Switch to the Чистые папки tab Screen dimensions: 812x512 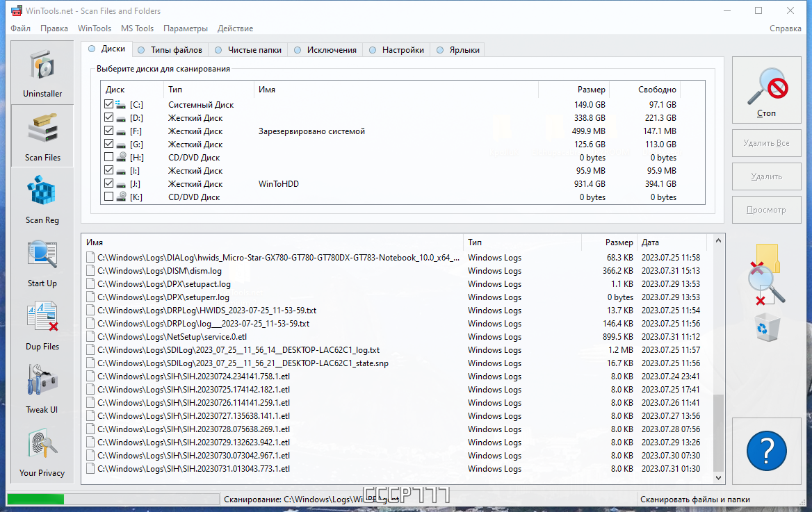248,50
